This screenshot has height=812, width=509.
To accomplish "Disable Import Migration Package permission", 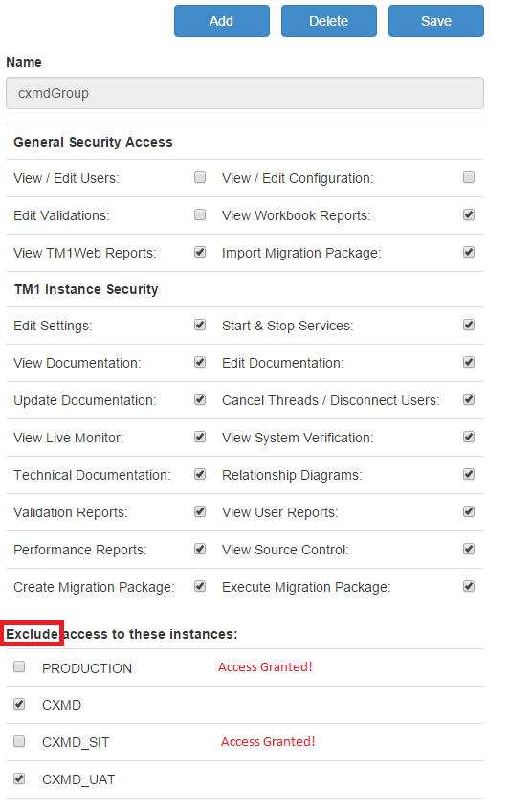I will 469,252.
